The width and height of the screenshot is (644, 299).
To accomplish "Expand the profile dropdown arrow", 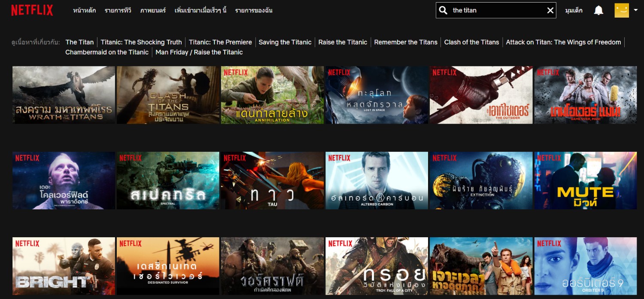I will point(635,10).
